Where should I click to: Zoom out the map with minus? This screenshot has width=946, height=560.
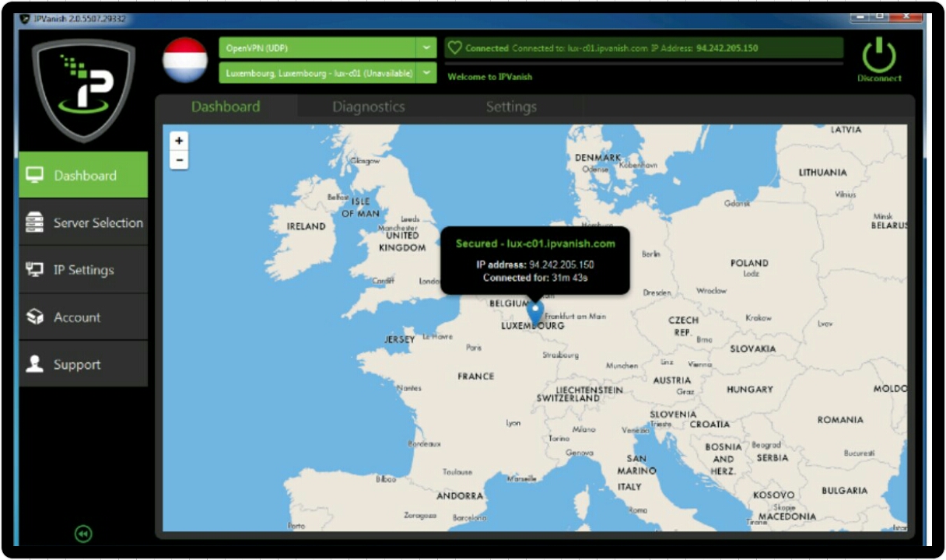pyautogui.click(x=179, y=160)
